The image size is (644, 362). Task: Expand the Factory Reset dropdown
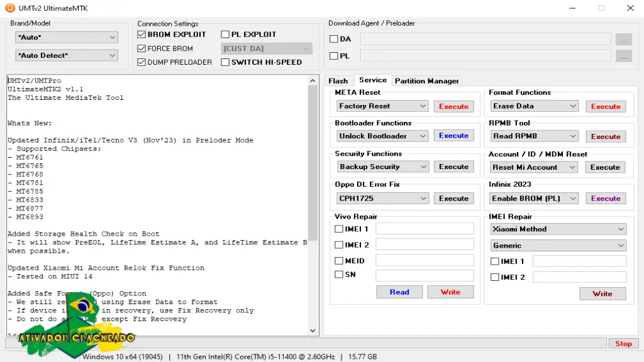pos(382,106)
